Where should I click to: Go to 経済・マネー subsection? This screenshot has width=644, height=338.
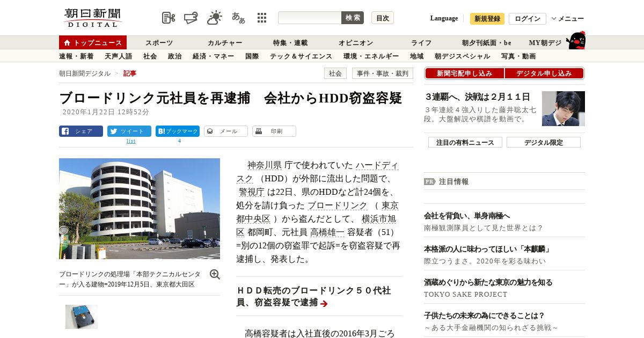click(x=214, y=56)
